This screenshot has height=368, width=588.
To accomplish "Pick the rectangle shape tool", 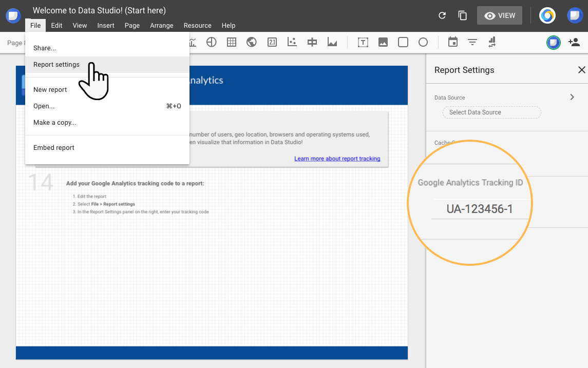I will pyautogui.click(x=403, y=43).
